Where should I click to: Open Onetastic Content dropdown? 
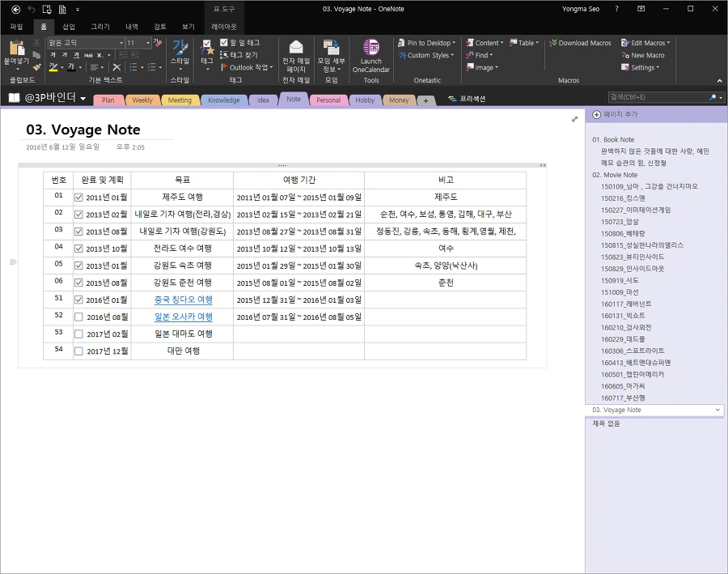pyautogui.click(x=485, y=43)
